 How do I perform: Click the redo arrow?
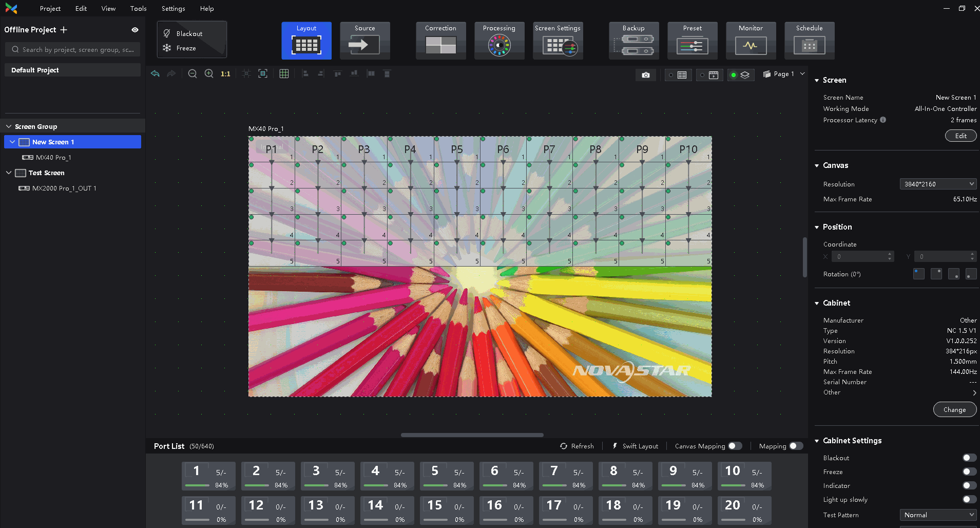[171, 73]
